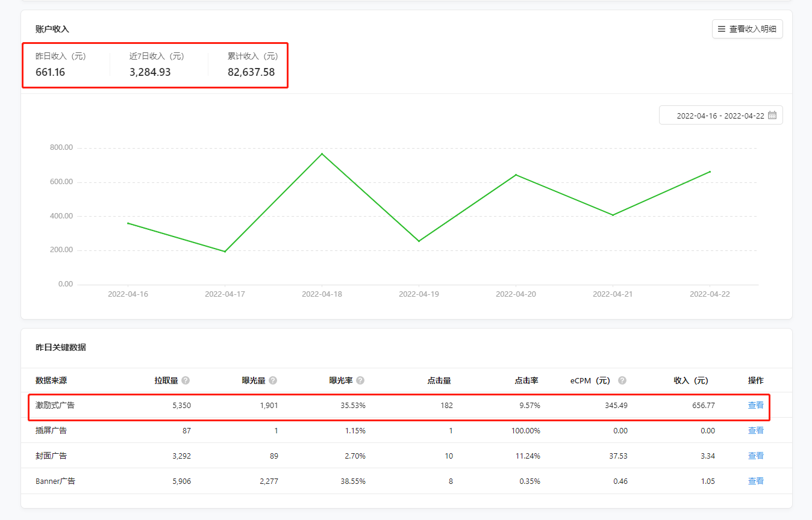The width and height of the screenshot is (812, 520).
Task: View details for 插屏广告 row
Action: (x=755, y=431)
